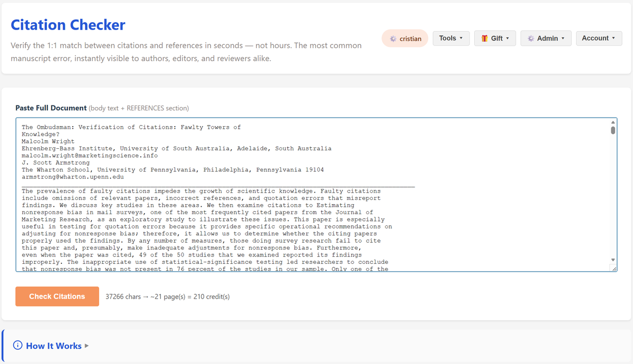Open the Gift dropdown menu
This screenshot has width=633, height=364.
(x=495, y=38)
